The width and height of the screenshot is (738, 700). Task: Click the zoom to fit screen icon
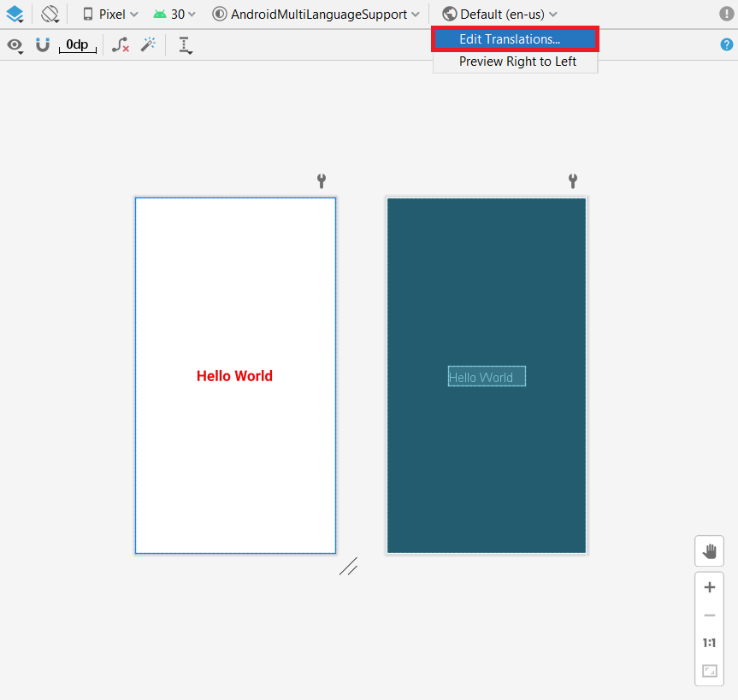709,671
